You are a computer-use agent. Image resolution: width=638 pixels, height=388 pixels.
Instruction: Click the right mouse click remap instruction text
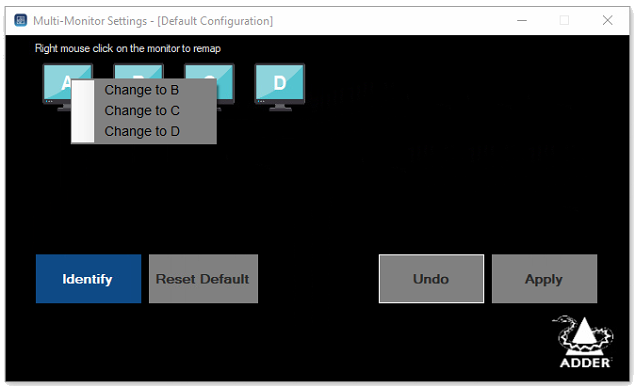coord(128,48)
